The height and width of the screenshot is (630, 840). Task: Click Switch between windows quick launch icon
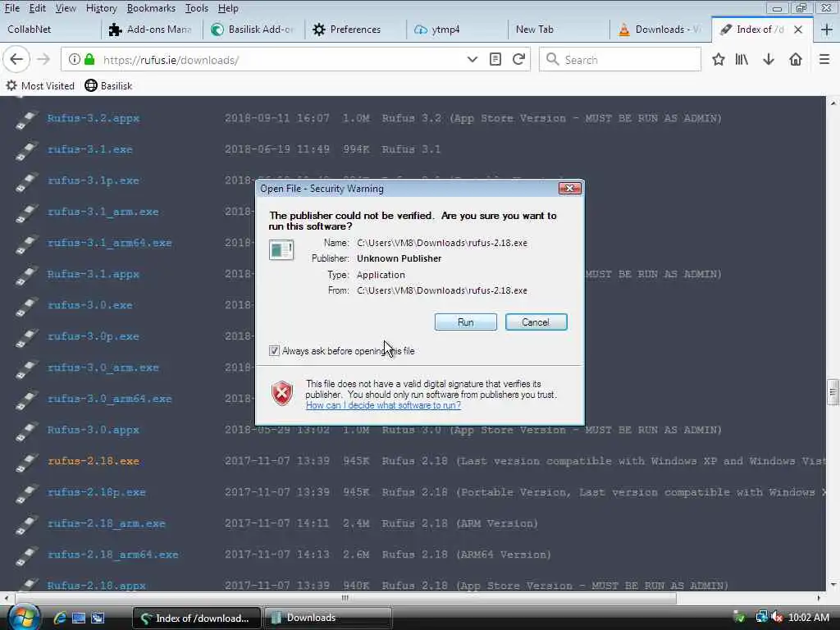coord(98,618)
